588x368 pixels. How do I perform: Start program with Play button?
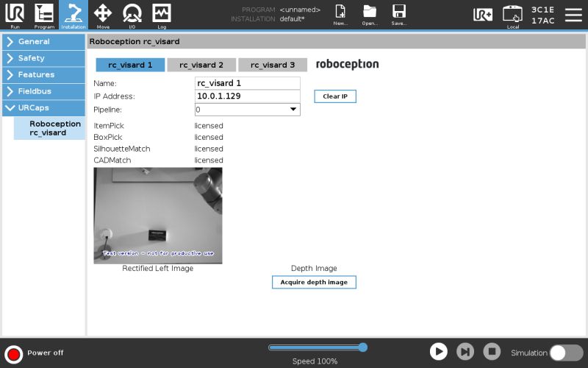click(438, 352)
